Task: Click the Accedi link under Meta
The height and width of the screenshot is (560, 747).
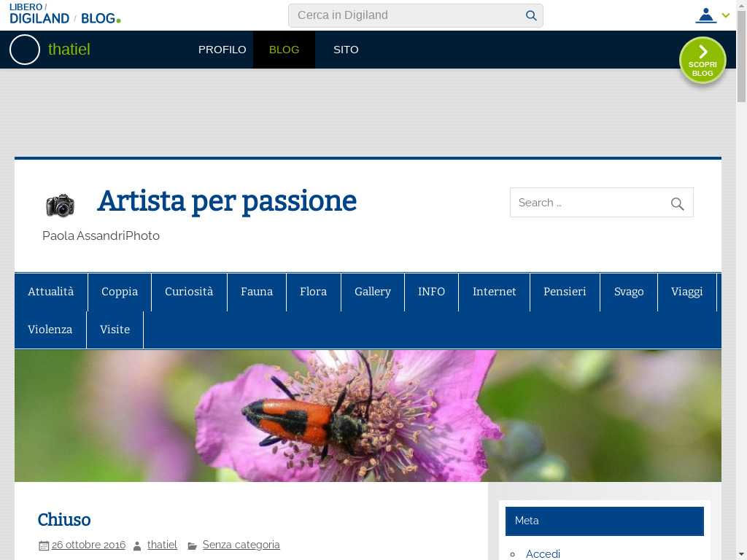Action: click(543, 554)
